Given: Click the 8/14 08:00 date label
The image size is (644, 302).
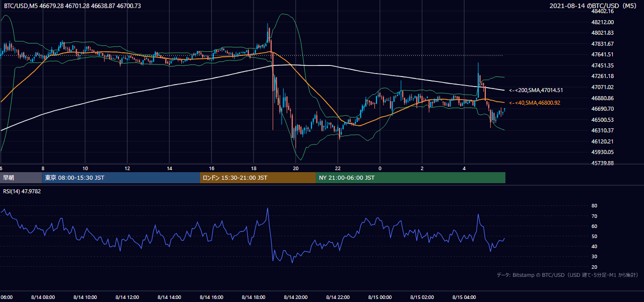Looking at the screenshot, I should [x=43, y=297].
